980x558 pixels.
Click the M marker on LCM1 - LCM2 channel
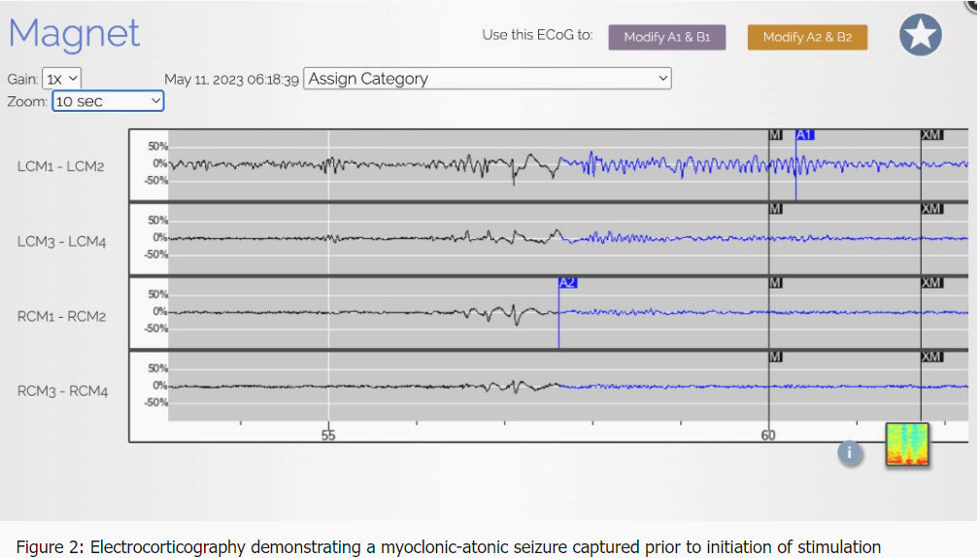[775, 135]
